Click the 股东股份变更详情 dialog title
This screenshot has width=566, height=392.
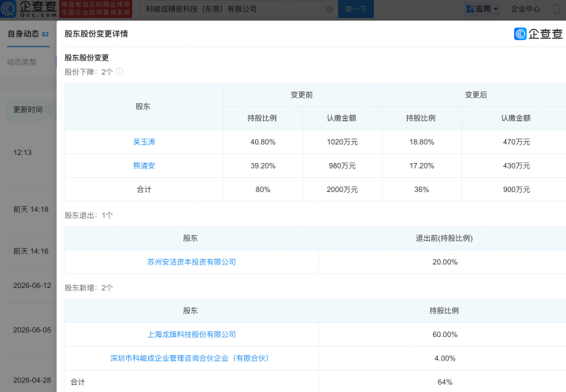pos(96,34)
